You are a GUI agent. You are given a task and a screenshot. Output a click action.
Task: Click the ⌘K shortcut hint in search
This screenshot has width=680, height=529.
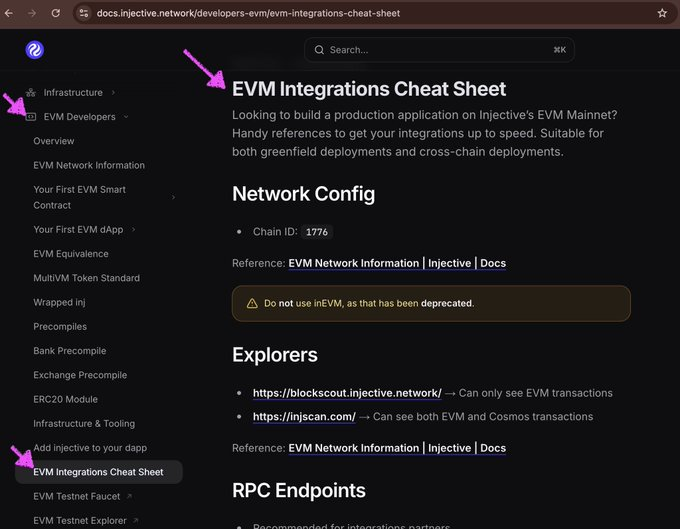pyautogui.click(x=559, y=50)
